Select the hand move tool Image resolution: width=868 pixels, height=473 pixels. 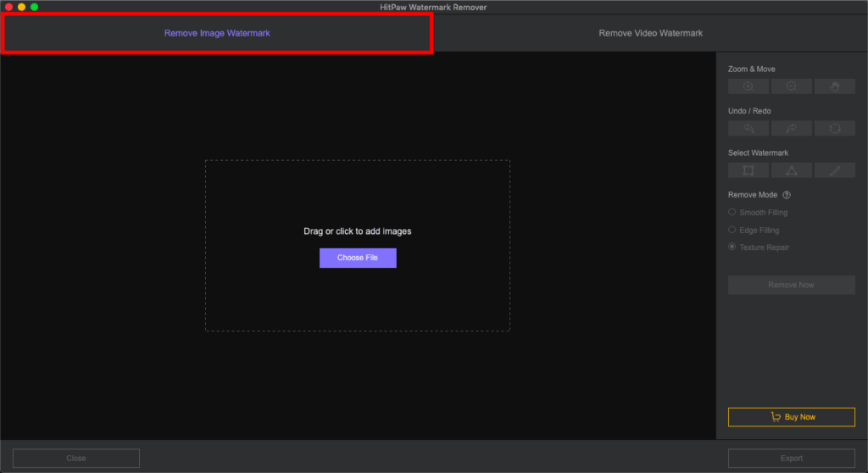(835, 86)
